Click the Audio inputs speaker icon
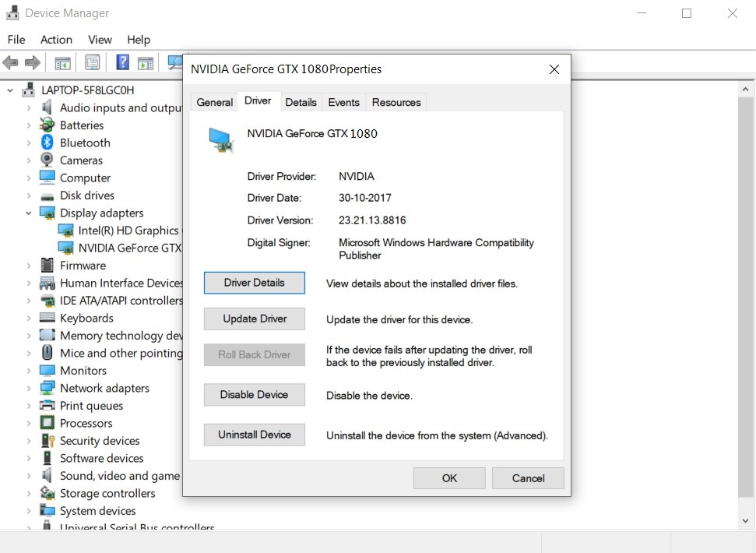Screen dimensions: 756x553 (47, 107)
